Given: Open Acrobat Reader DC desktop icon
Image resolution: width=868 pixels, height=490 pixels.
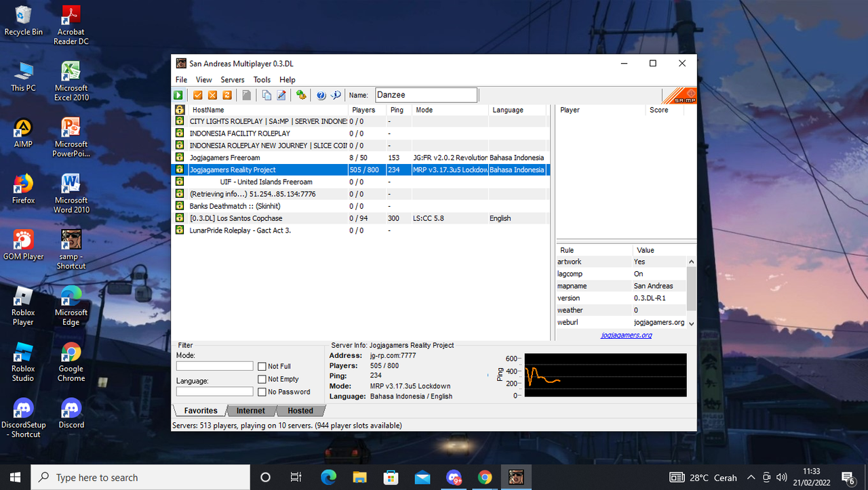Looking at the screenshot, I should point(71,25).
